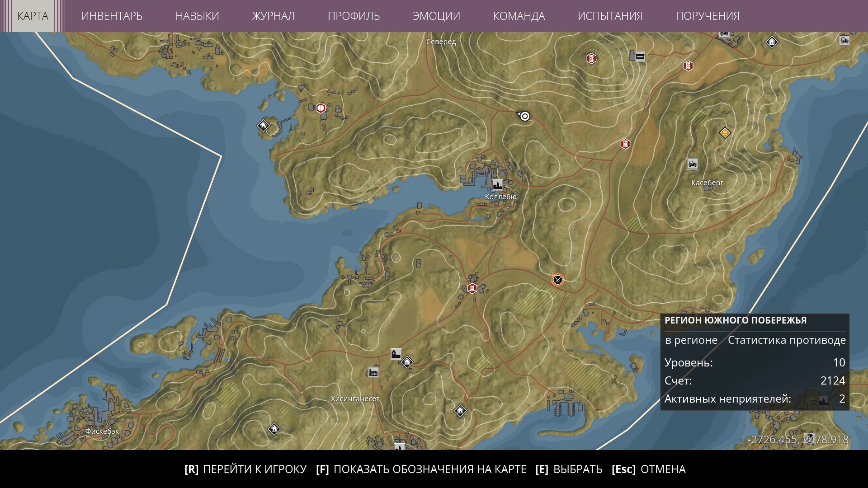The height and width of the screenshot is (488, 868).
Task: Click the Фискебэк location label
Action: click(x=102, y=431)
